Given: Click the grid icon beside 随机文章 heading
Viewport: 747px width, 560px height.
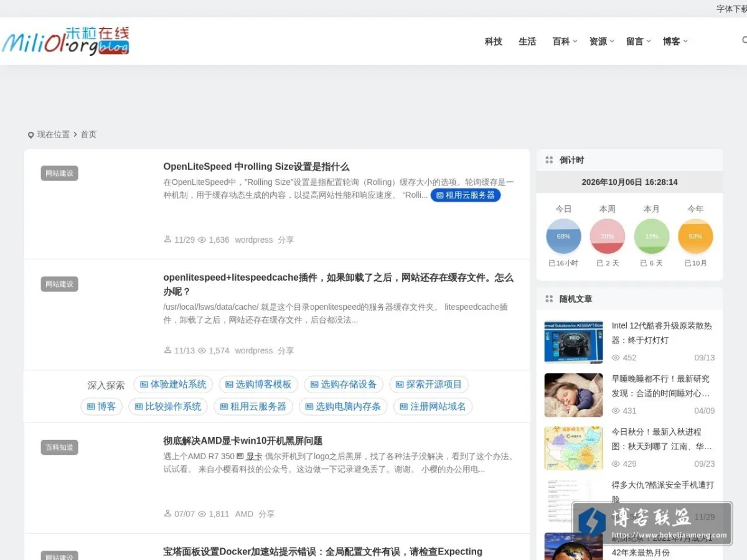Looking at the screenshot, I should click(x=549, y=299).
